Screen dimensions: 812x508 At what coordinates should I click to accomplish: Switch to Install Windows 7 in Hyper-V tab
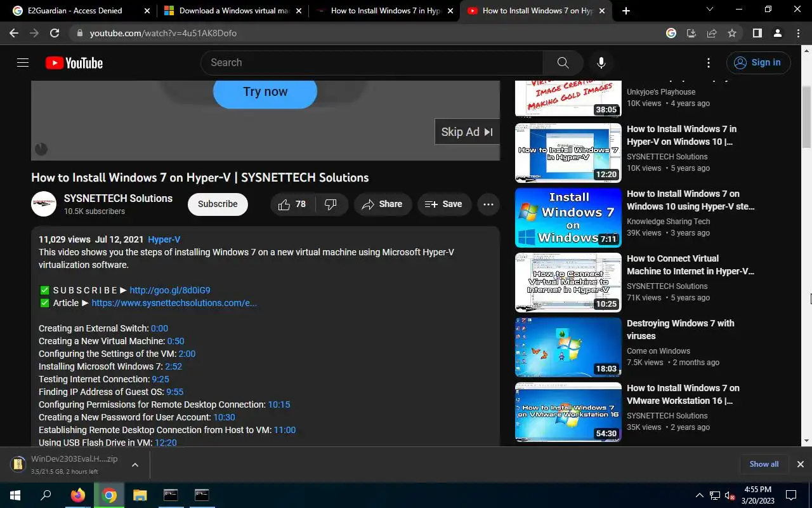click(384, 11)
